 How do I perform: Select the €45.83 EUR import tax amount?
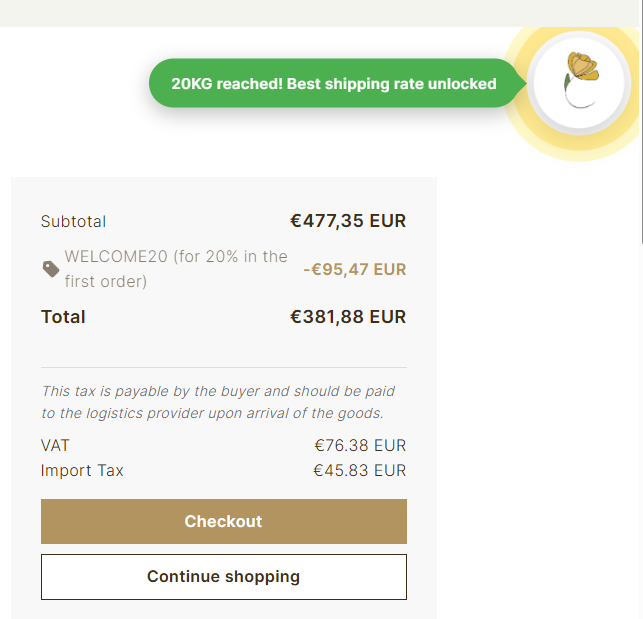coord(360,470)
